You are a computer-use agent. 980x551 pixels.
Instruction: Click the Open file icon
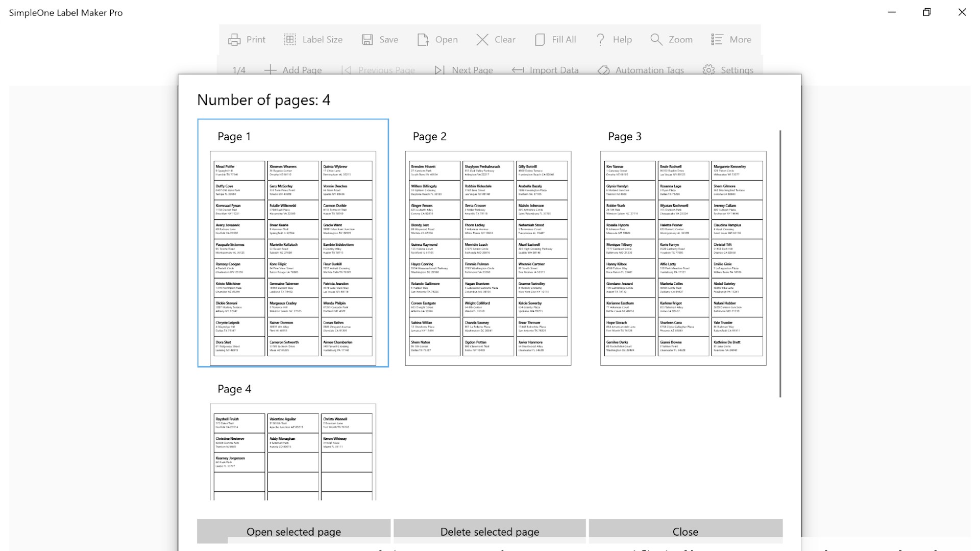click(423, 40)
